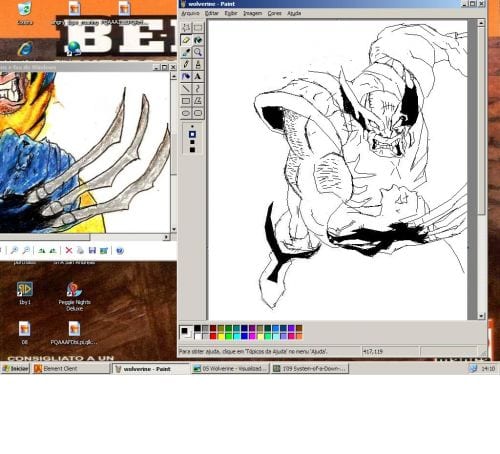Viewport: 500px width, 454px height.
Task: Switch to 109 System-of-a-Down taskbar button
Action: [x=310, y=369]
